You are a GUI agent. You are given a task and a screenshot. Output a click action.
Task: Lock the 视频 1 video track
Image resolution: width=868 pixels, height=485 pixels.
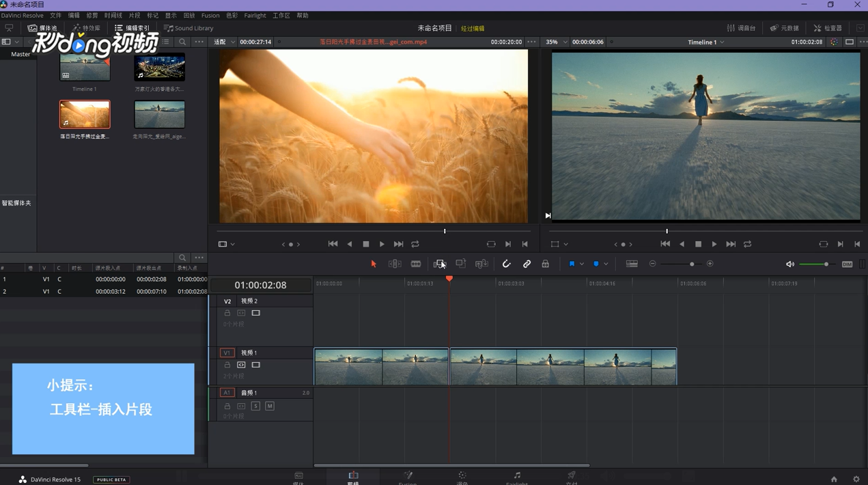click(x=227, y=365)
